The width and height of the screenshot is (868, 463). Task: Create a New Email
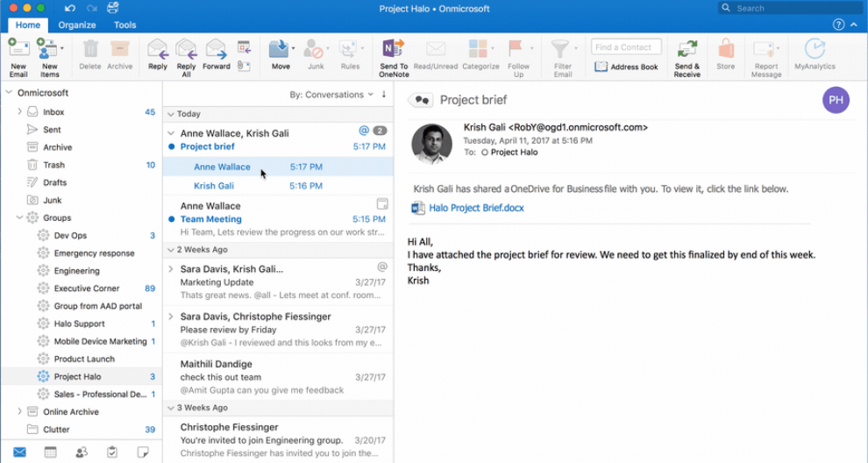18,58
